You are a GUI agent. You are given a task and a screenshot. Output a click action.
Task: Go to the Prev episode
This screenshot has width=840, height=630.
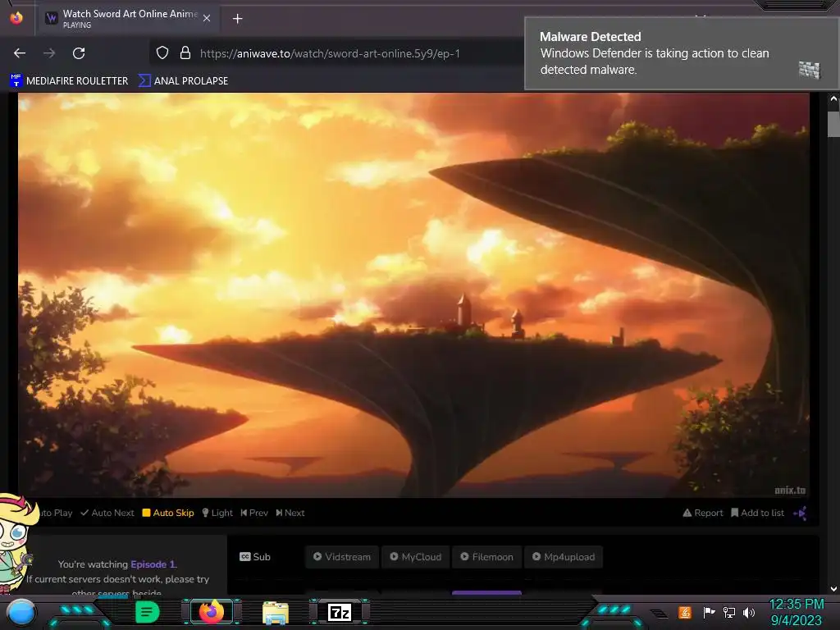[254, 513]
